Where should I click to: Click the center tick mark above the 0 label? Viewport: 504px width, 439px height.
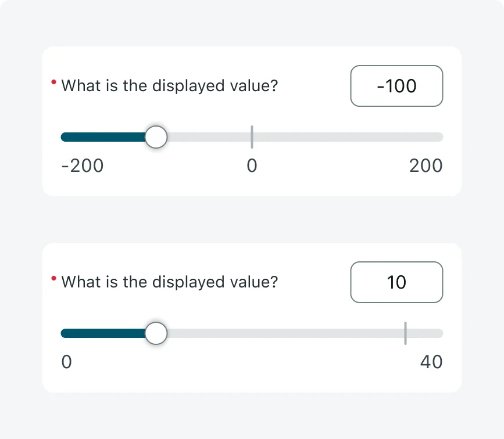(x=252, y=136)
